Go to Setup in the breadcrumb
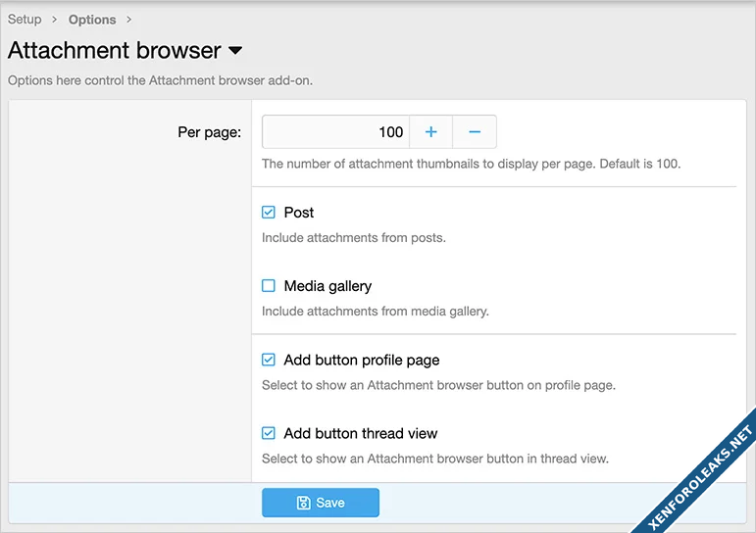Viewport: 756px width, 533px height. pos(25,20)
